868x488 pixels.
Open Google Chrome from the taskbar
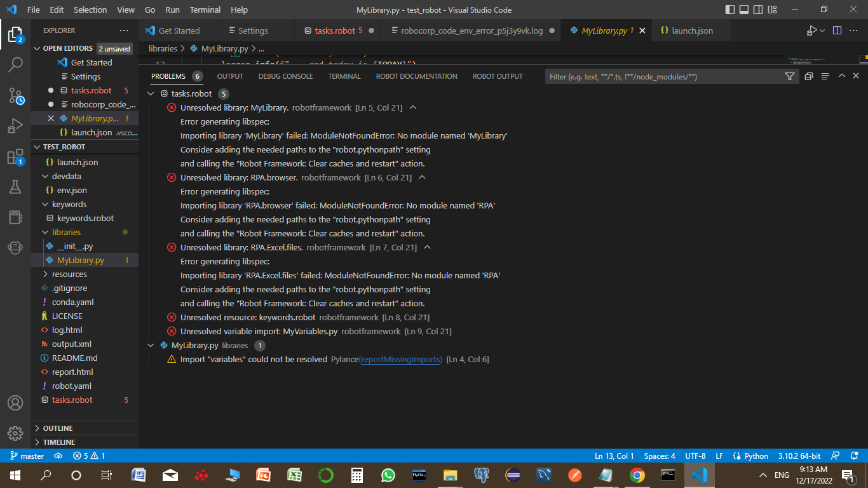(637, 475)
